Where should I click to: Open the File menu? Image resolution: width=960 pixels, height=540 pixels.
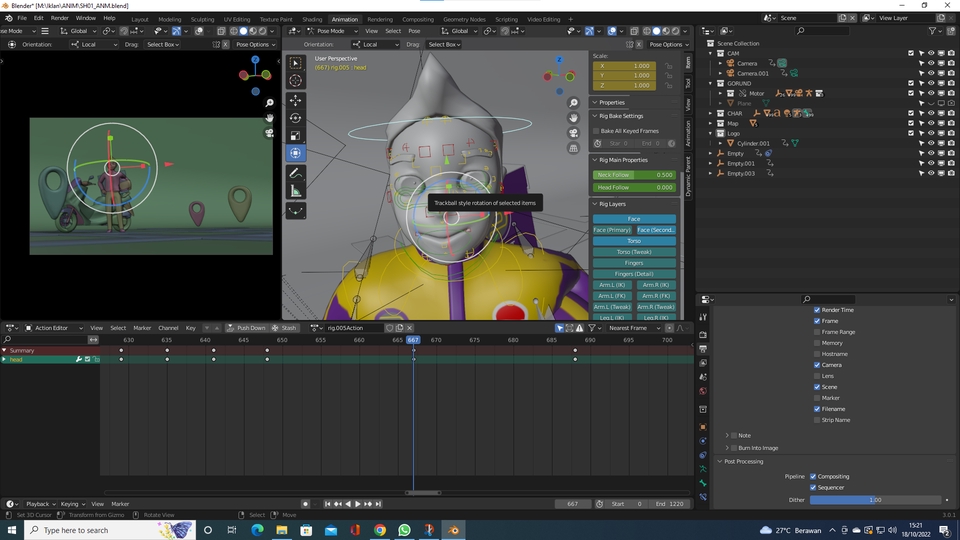coord(22,18)
